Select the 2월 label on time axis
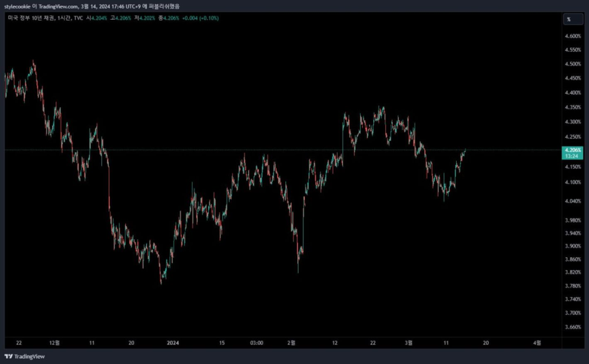 291,343
